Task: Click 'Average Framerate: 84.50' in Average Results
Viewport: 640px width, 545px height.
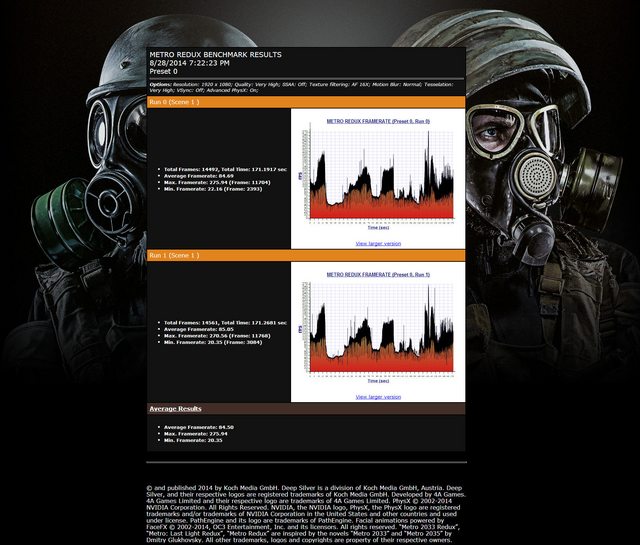Action: pos(199,427)
